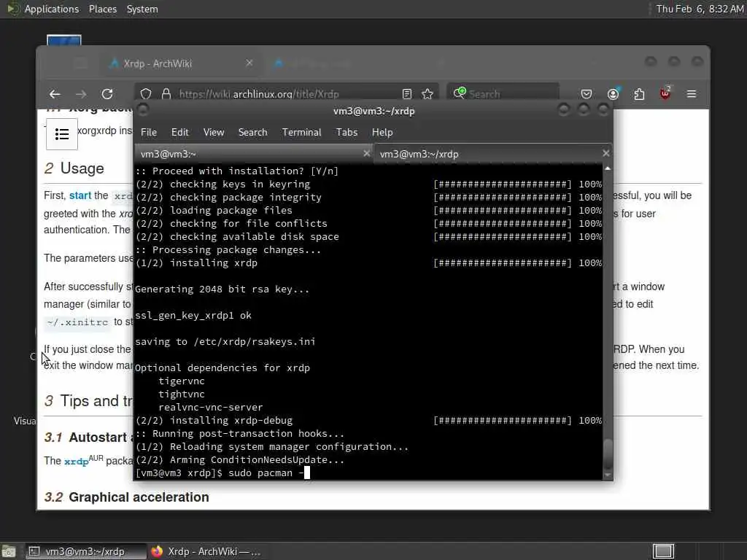
Task: Click the search engine icon in search box
Action: click(x=460, y=93)
